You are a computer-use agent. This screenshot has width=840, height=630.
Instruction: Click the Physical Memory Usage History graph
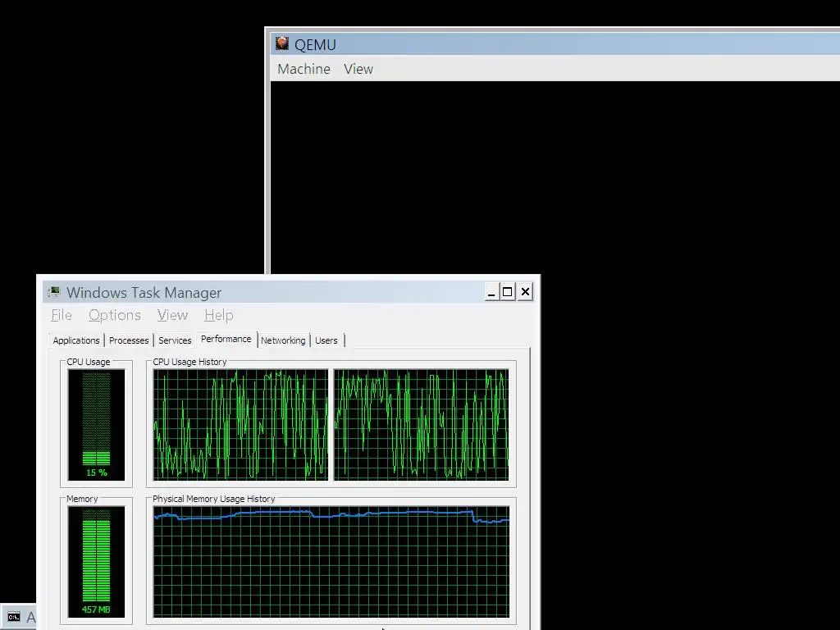point(331,562)
